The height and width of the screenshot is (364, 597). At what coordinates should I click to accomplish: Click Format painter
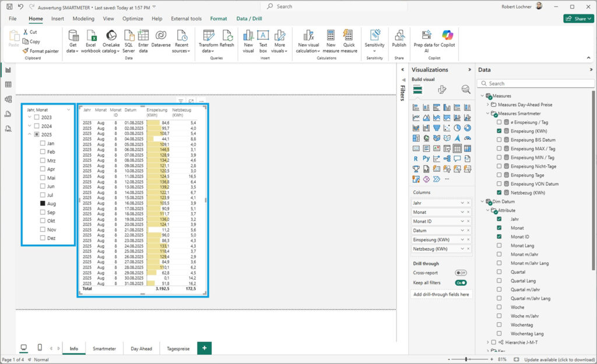click(41, 51)
